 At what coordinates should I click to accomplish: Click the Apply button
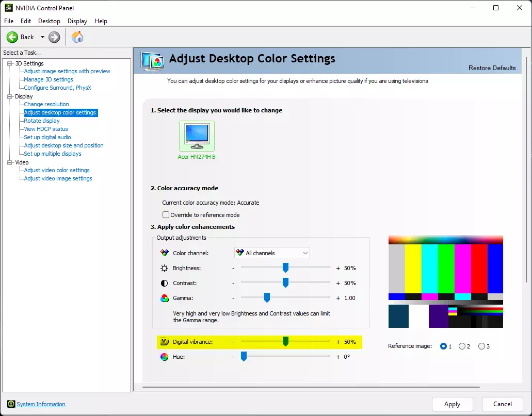pyautogui.click(x=452, y=404)
